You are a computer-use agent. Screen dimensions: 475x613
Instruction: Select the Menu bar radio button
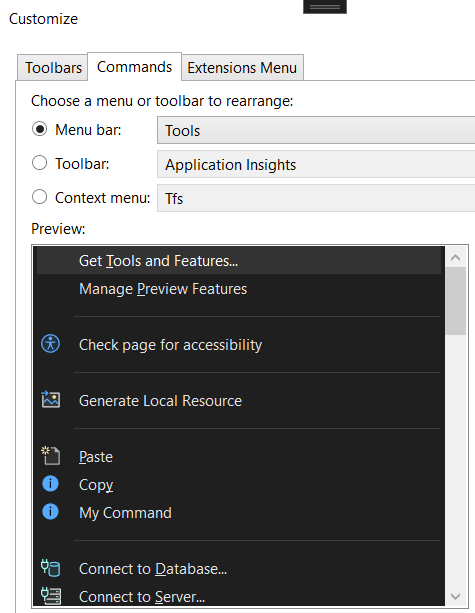pos(39,129)
